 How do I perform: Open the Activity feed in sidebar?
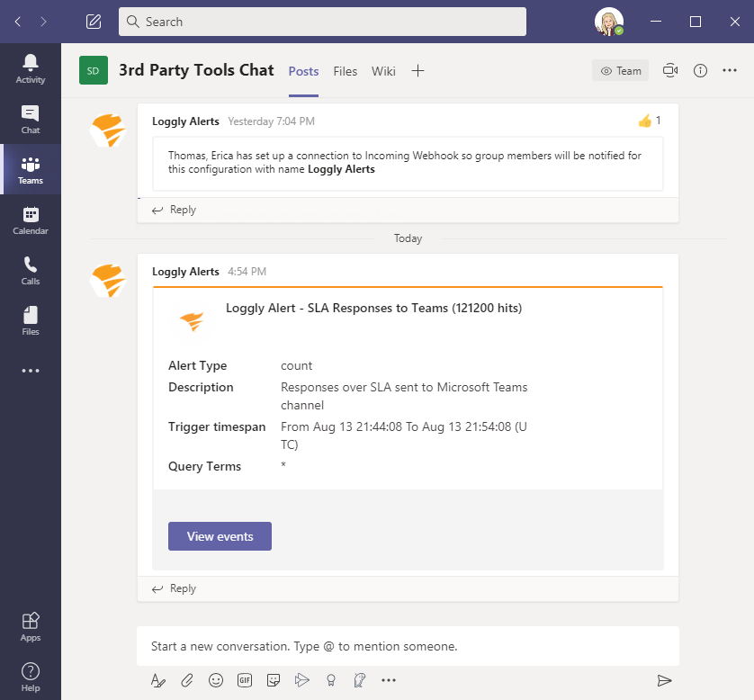pyautogui.click(x=31, y=68)
